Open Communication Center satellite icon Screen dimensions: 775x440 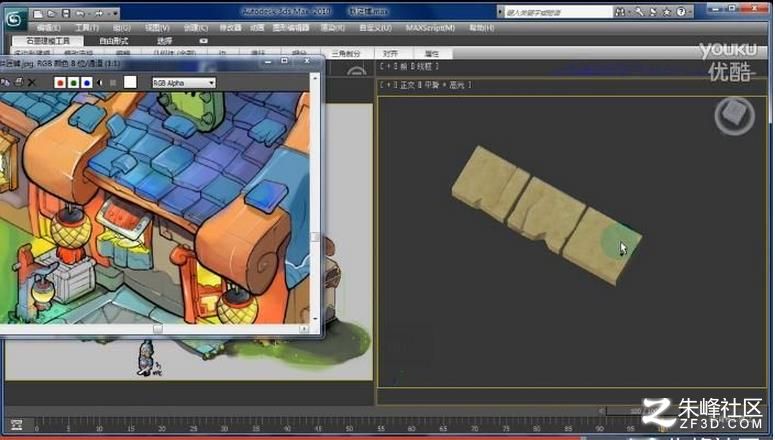[653, 11]
